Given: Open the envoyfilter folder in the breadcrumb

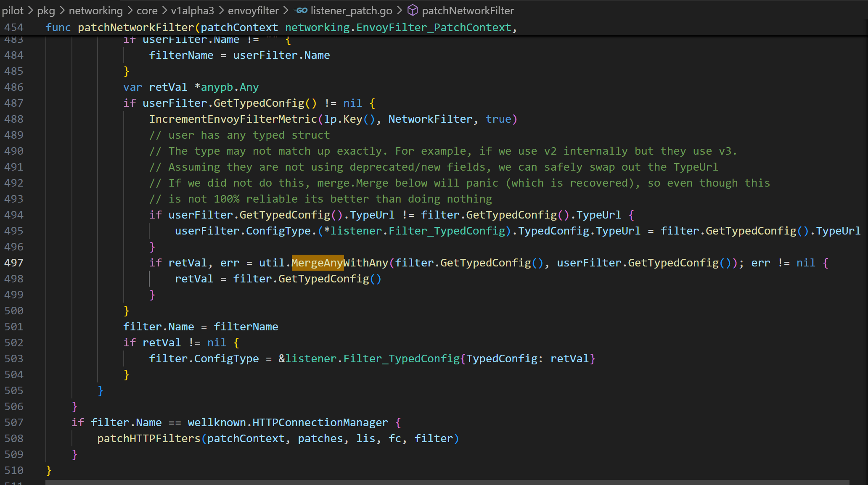Looking at the screenshot, I should pyautogui.click(x=253, y=11).
